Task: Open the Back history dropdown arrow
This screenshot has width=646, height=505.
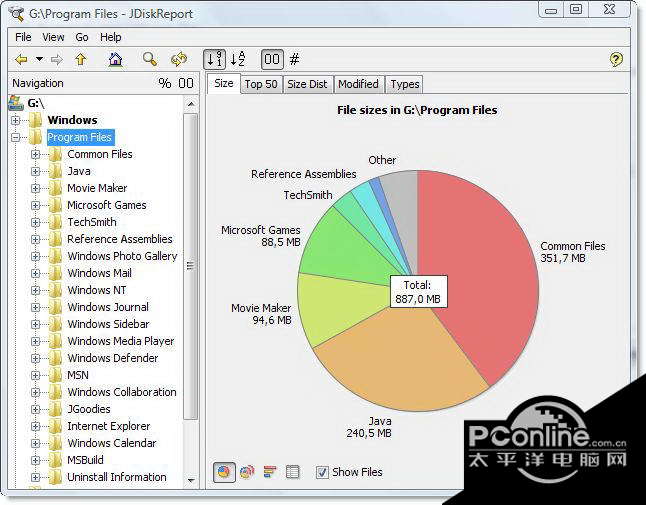Action: point(39,59)
